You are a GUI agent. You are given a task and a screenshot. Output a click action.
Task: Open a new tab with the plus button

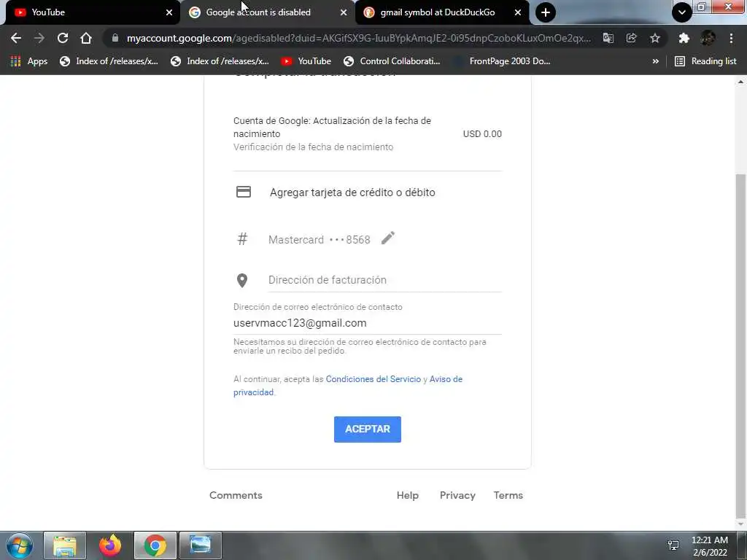[546, 12]
